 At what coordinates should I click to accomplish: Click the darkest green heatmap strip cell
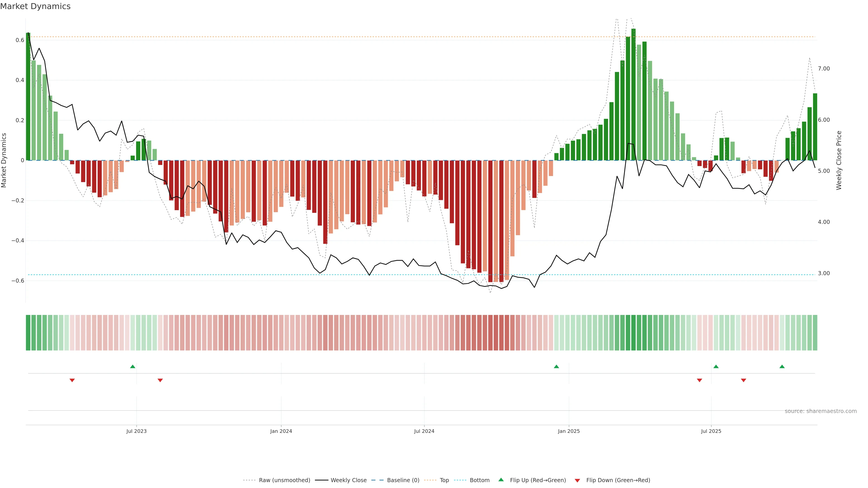tap(633, 333)
